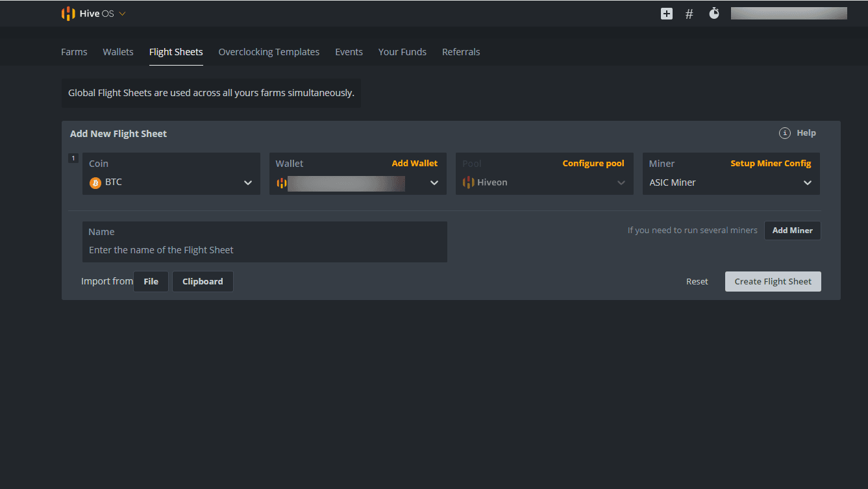Open the Overclocking Templates tab
This screenshot has height=489, width=868.
coord(269,52)
